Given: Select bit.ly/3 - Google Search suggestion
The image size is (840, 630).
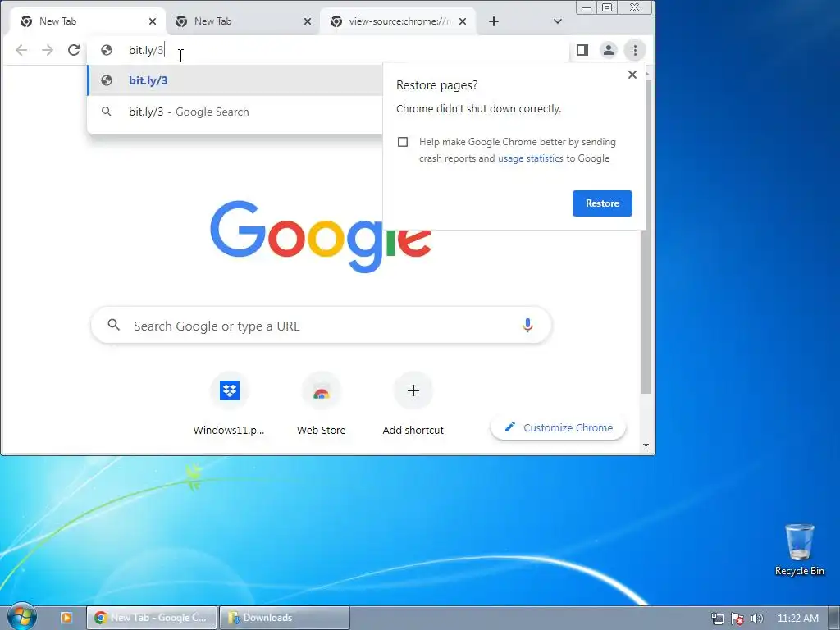Looking at the screenshot, I should 235,112.
